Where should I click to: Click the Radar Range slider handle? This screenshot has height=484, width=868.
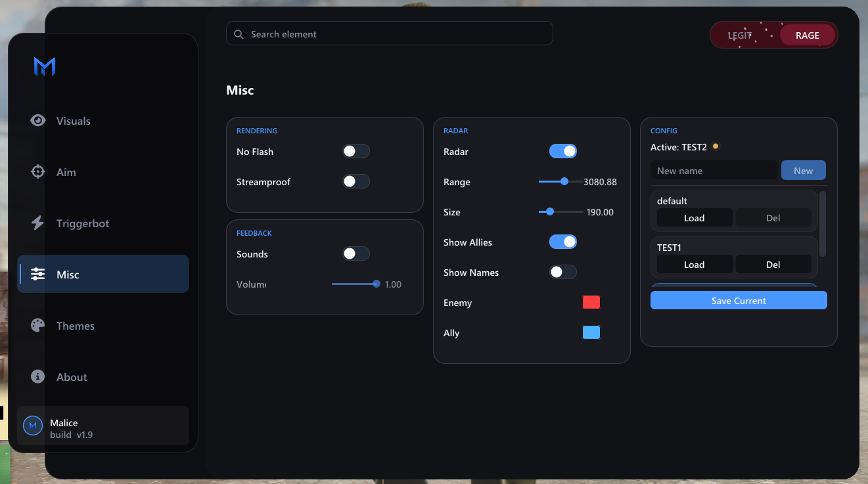(x=564, y=181)
